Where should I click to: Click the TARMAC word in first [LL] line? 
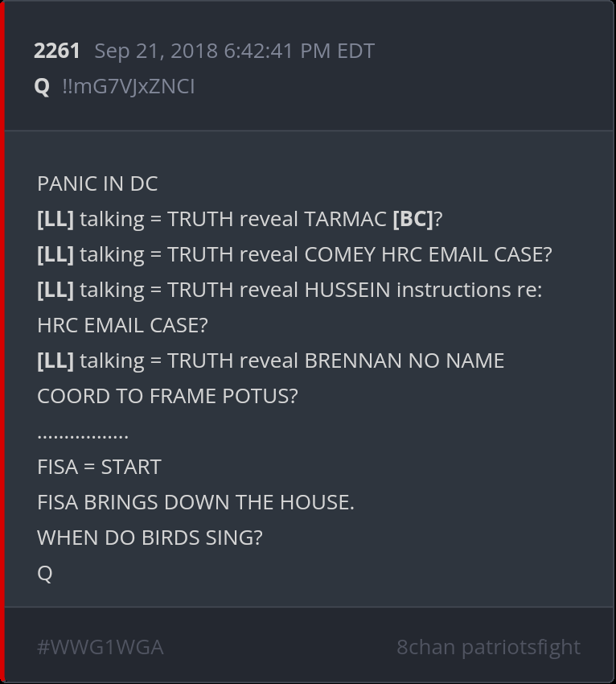click(345, 219)
